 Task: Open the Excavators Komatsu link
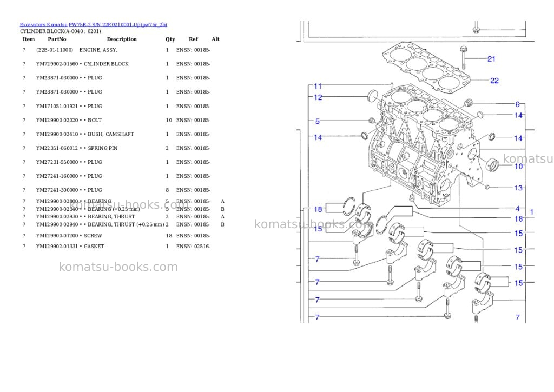(43, 25)
